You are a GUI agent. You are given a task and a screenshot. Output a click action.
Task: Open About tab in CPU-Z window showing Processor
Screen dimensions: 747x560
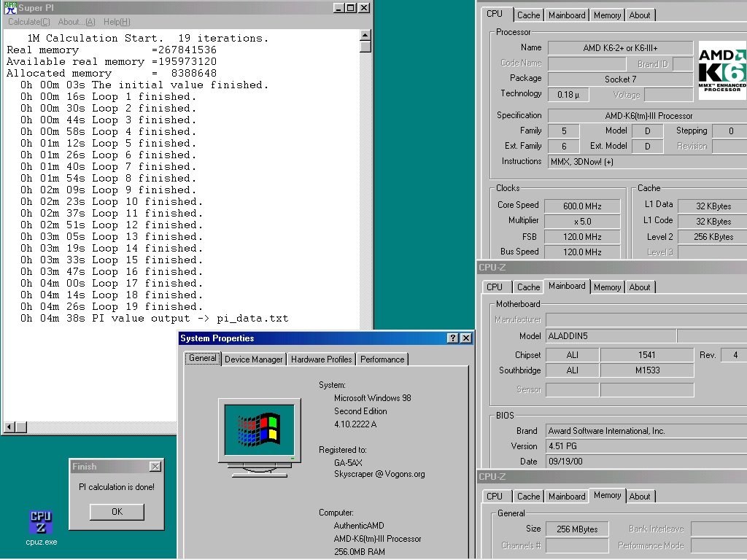click(x=640, y=15)
